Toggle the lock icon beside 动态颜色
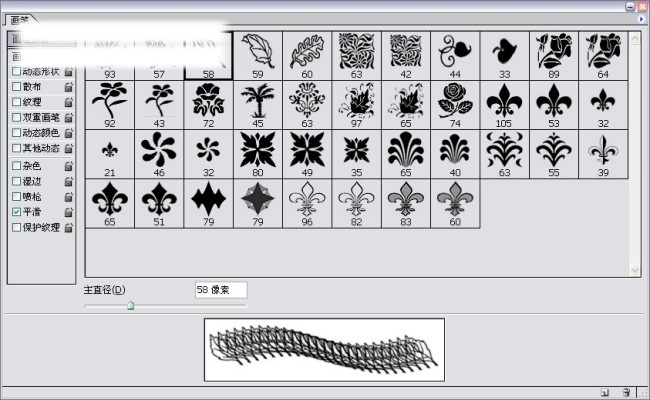 (69, 133)
